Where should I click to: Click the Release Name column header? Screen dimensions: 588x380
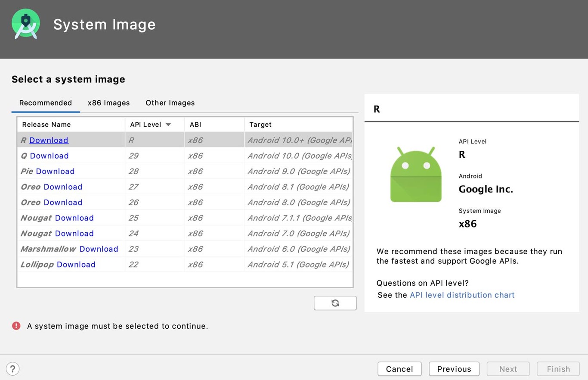[x=46, y=124]
